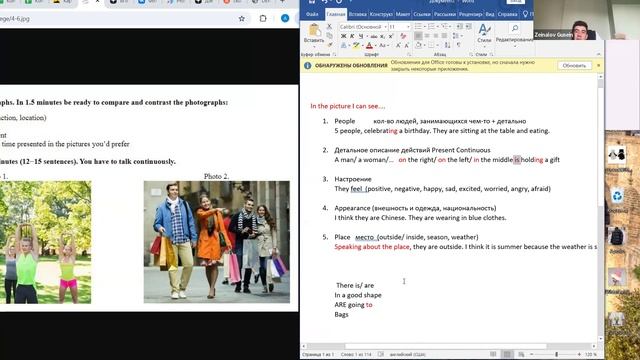Click the Tell Me lightbulb icon

pos(525,14)
